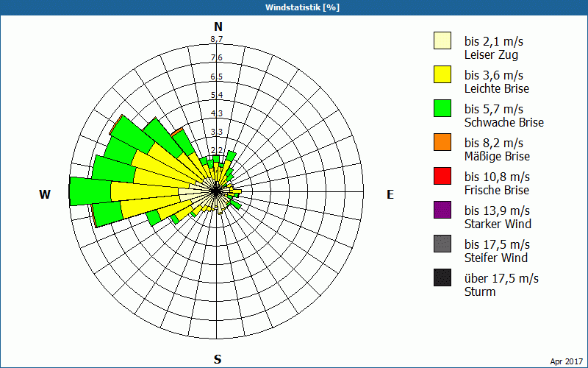The image size is (588, 368).
Task: Click the 3,3 ring scale value
Action: pos(217,132)
